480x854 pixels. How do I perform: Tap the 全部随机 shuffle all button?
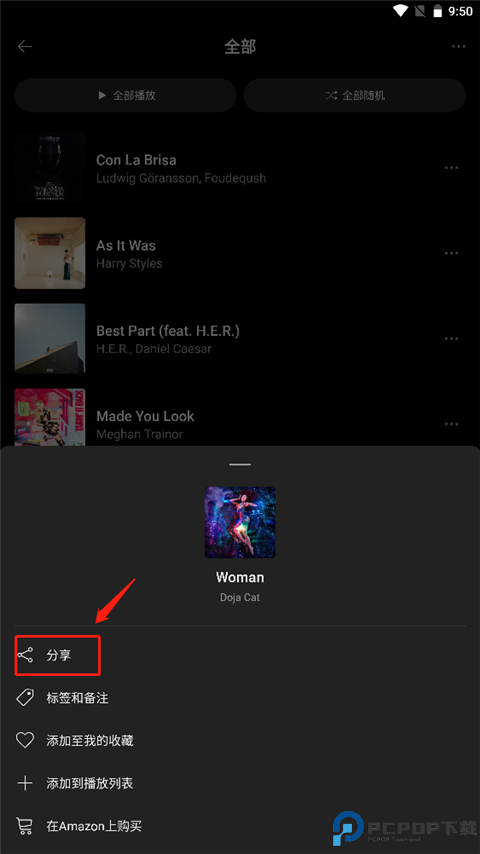point(355,95)
